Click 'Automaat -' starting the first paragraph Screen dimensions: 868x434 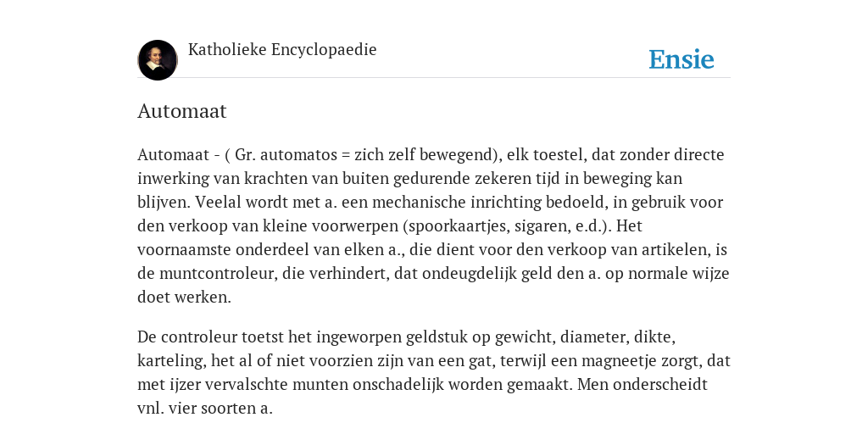(178, 154)
